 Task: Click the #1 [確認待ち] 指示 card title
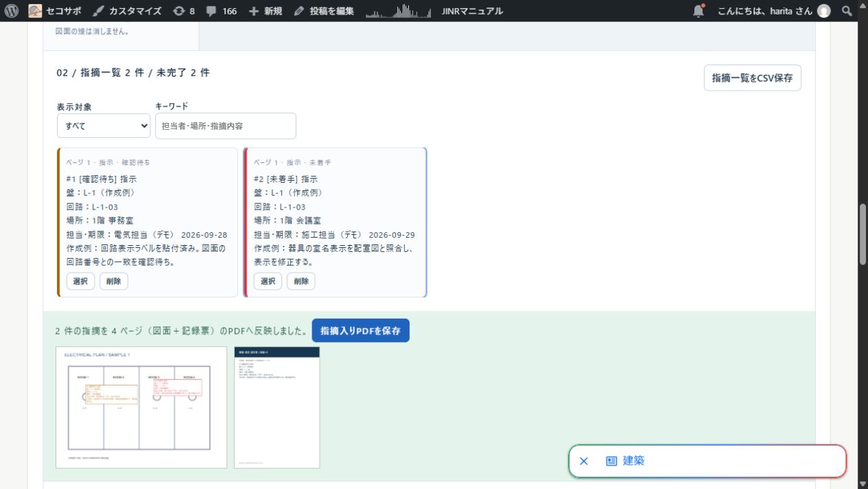102,179
